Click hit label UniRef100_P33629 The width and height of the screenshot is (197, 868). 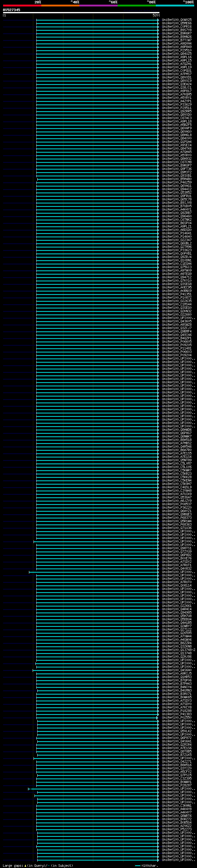pyautogui.click(x=177, y=104)
